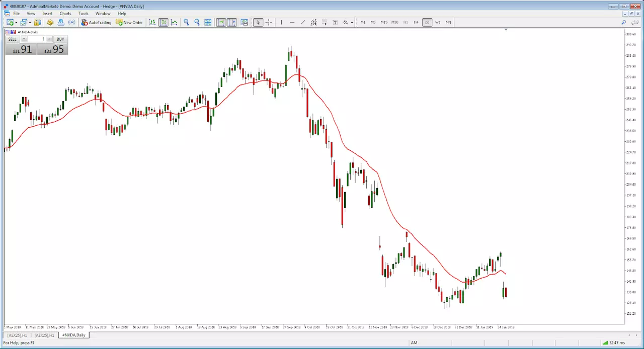The height and width of the screenshot is (349, 644).
Task: Toggle the Navigator panel icon
Action: pos(61,22)
